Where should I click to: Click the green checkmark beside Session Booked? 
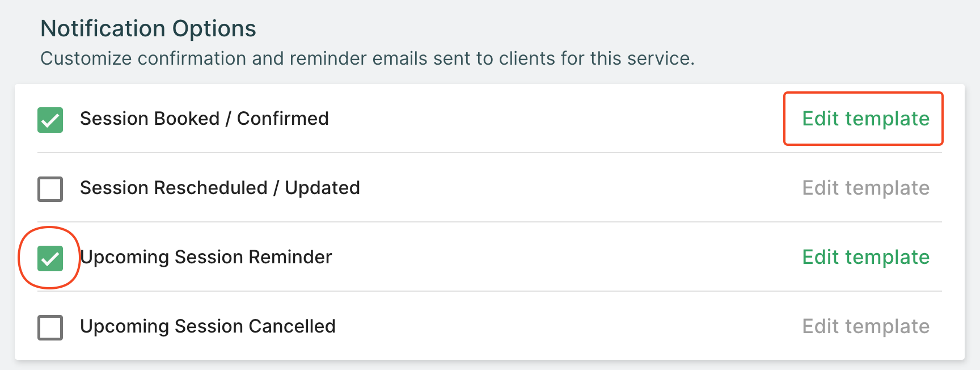(50, 120)
